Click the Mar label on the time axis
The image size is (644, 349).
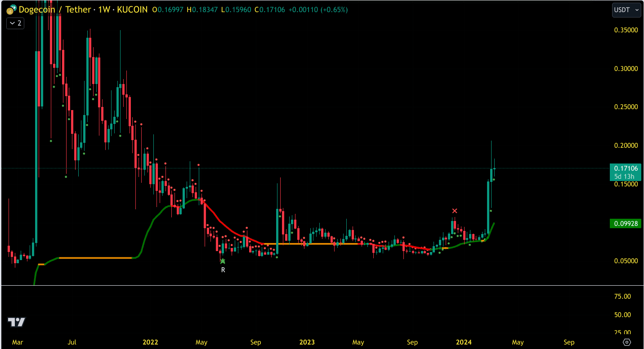point(18,342)
